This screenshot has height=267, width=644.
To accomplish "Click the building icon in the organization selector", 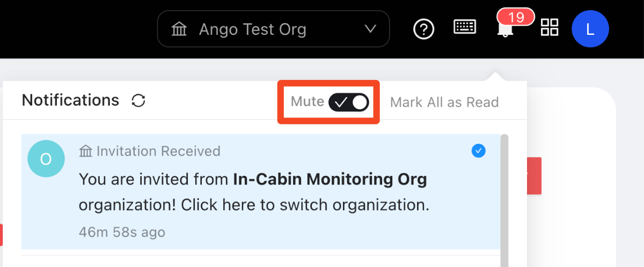I will [x=179, y=29].
